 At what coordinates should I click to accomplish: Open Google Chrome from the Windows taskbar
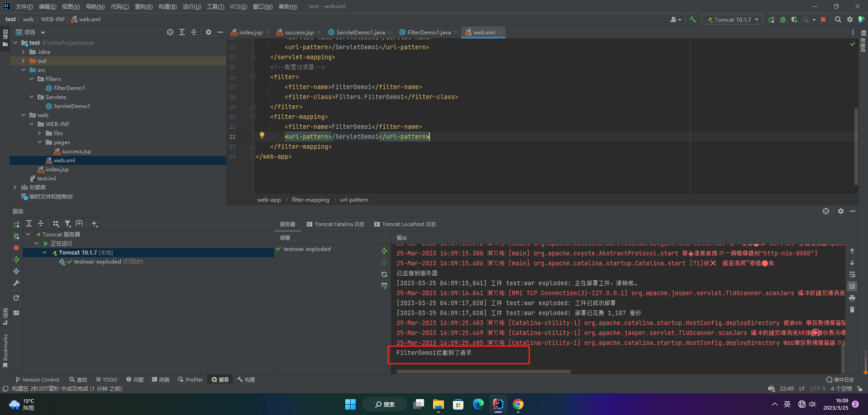pos(518,404)
